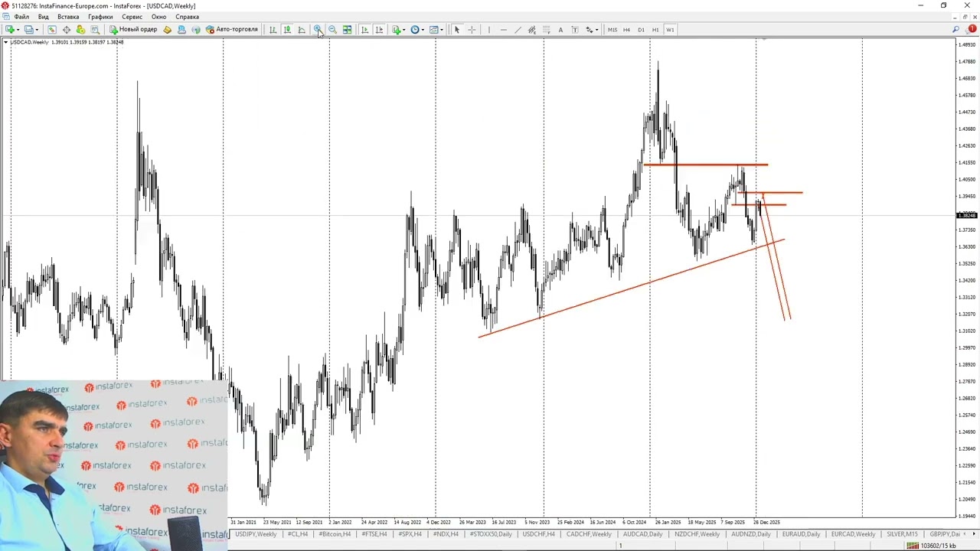
Task: Switch to the #STOXX50,Daily chart tab
Action: tap(489, 534)
